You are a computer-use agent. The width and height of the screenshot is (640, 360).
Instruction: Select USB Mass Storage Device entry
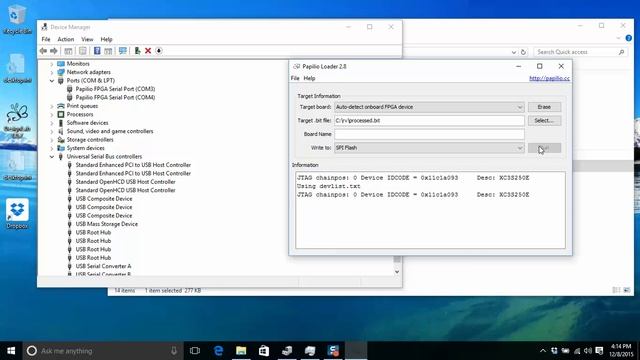[x=107, y=224]
